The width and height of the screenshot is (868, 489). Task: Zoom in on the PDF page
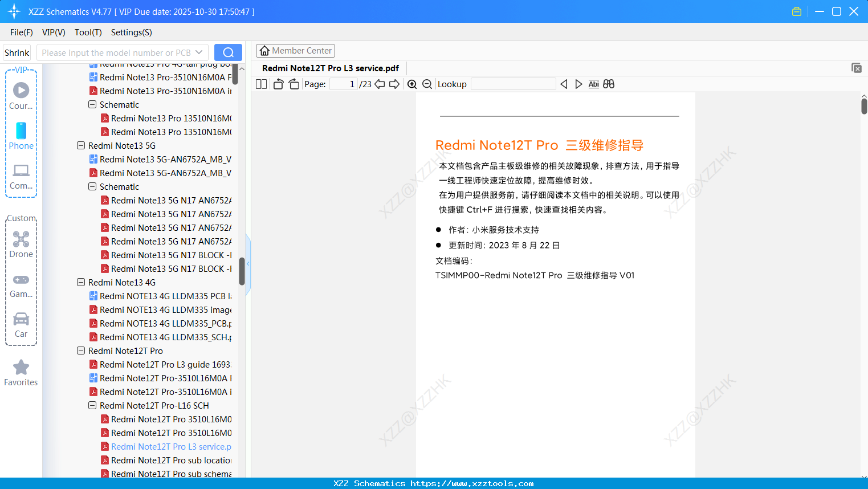coord(411,84)
